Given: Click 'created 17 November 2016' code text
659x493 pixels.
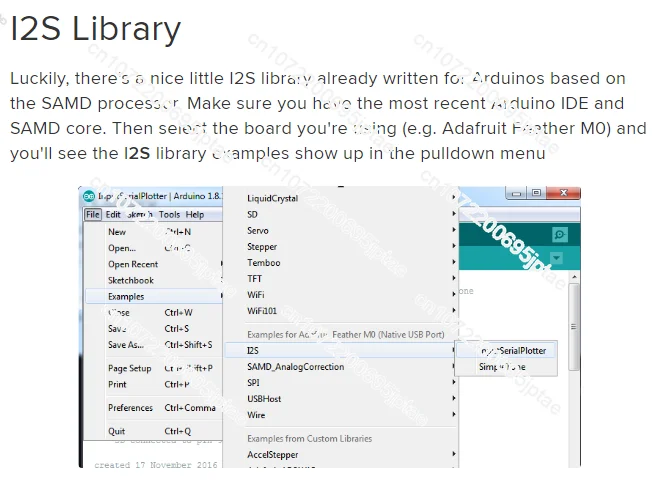Looking at the screenshot, I should [156, 465].
